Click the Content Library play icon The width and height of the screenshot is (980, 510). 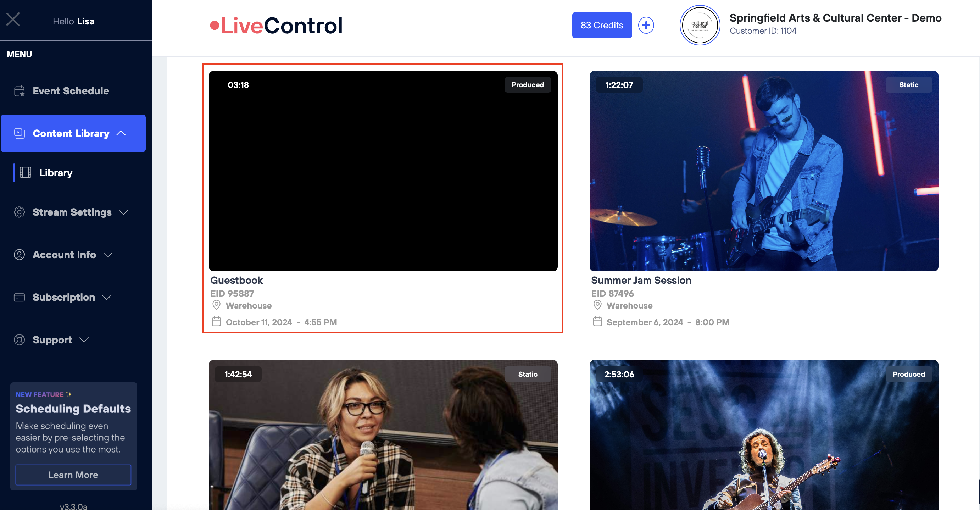(20, 133)
